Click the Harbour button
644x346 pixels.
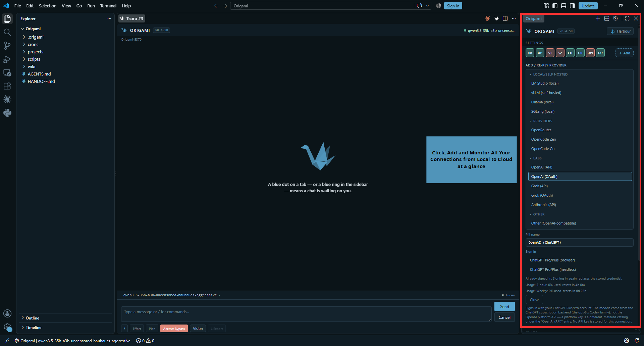click(x=620, y=31)
